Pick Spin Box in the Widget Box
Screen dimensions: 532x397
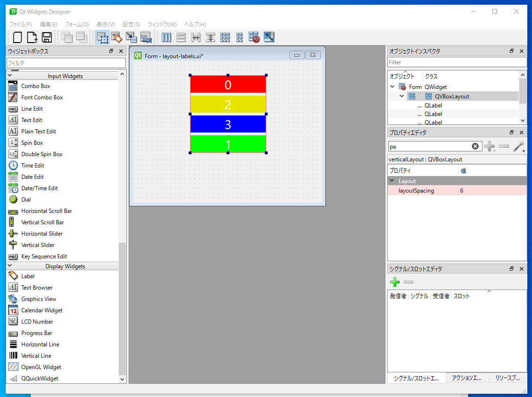tap(32, 142)
